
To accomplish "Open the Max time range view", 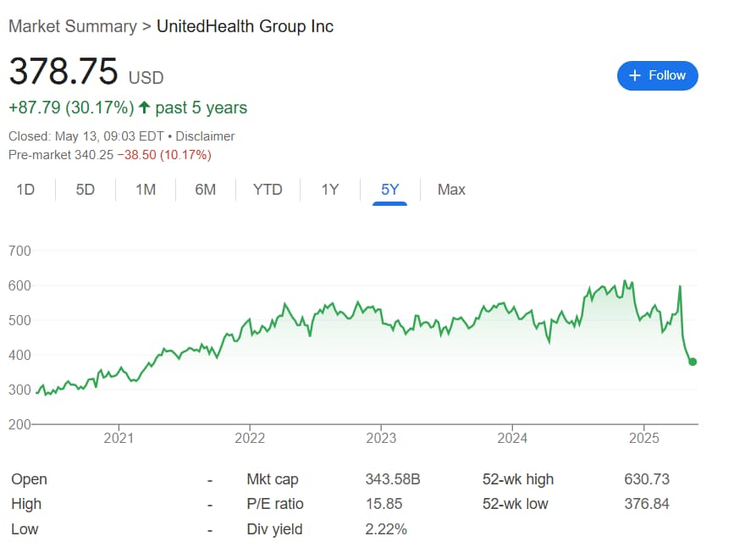I will tap(451, 190).
